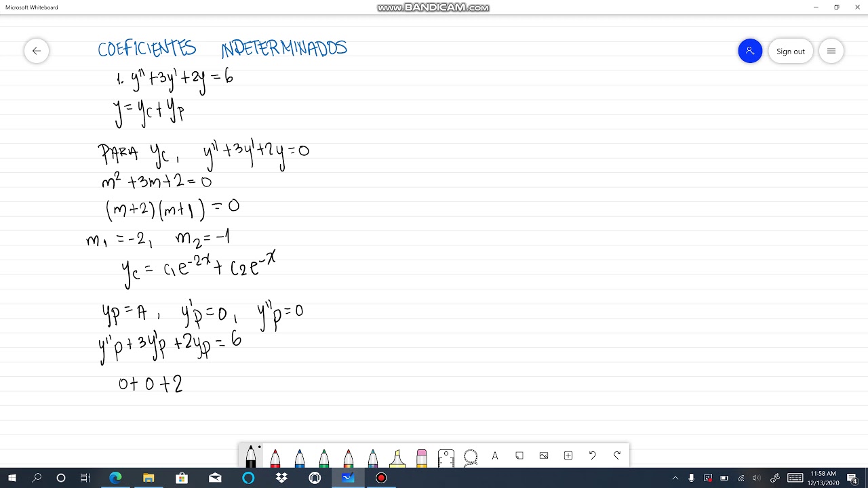
Task: Open the Windows Ink Workspace icon
Action: pos(775,478)
